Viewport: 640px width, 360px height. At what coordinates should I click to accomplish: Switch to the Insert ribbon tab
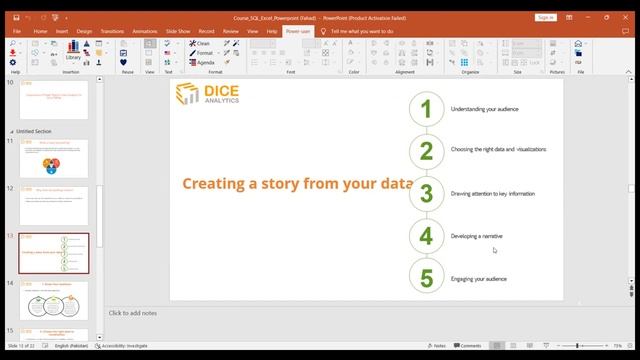(62, 31)
